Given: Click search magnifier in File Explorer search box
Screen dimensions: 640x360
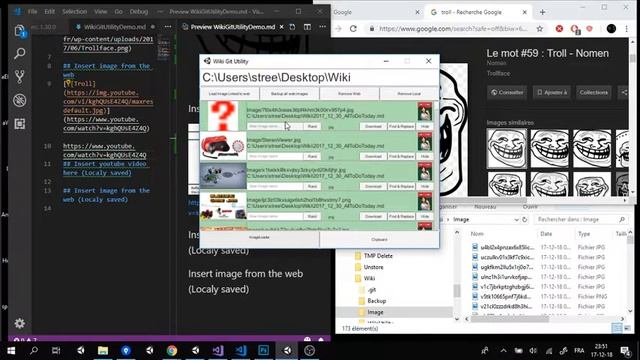Looking at the screenshot, I should coord(622,220).
